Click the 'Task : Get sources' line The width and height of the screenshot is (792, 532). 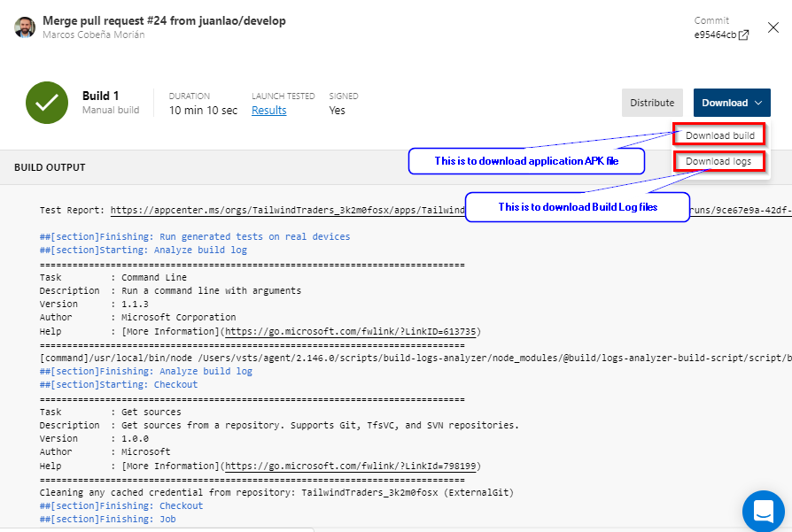pyautogui.click(x=110, y=412)
